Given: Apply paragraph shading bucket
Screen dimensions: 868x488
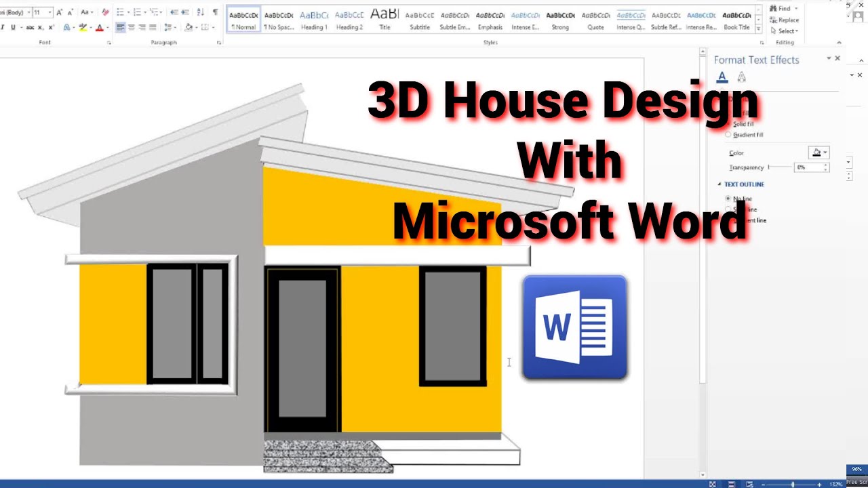Looking at the screenshot, I should tap(190, 28).
